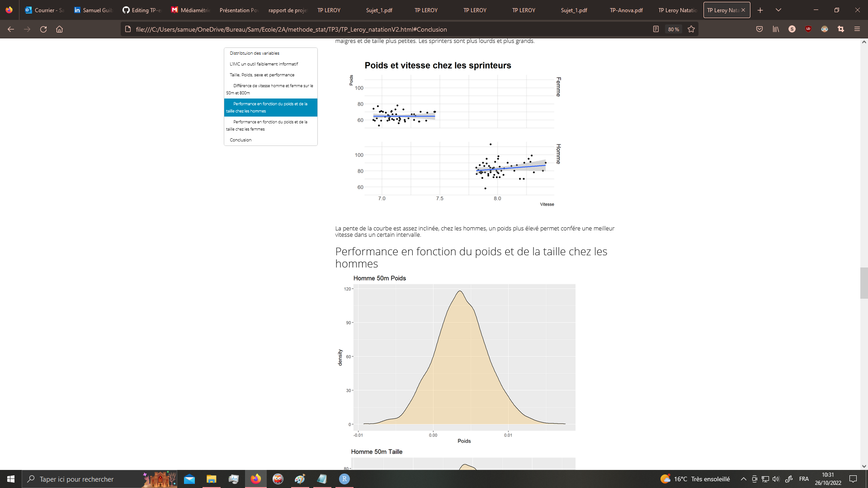Go back to the previous page
This screenshot has width=868, height=488.
[x=11, y=29]
